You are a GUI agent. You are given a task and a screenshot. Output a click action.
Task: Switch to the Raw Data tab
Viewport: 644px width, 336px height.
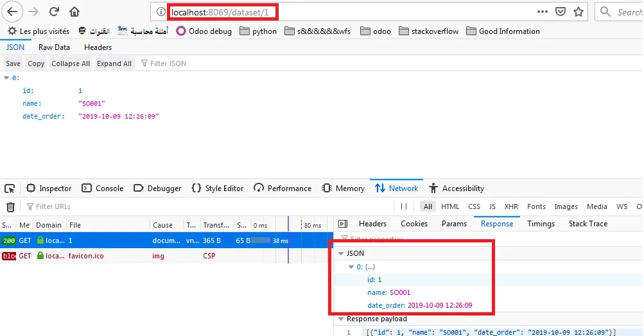[x=54, y=47]
